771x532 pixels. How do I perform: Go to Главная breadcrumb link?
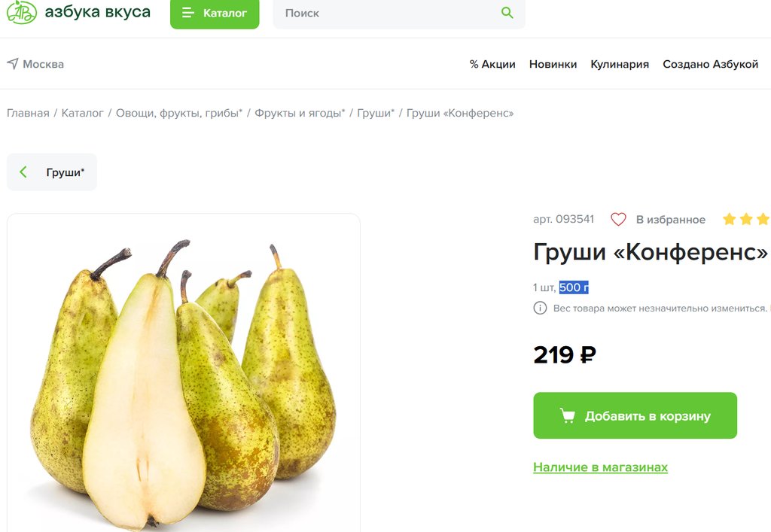coord(28,113)
